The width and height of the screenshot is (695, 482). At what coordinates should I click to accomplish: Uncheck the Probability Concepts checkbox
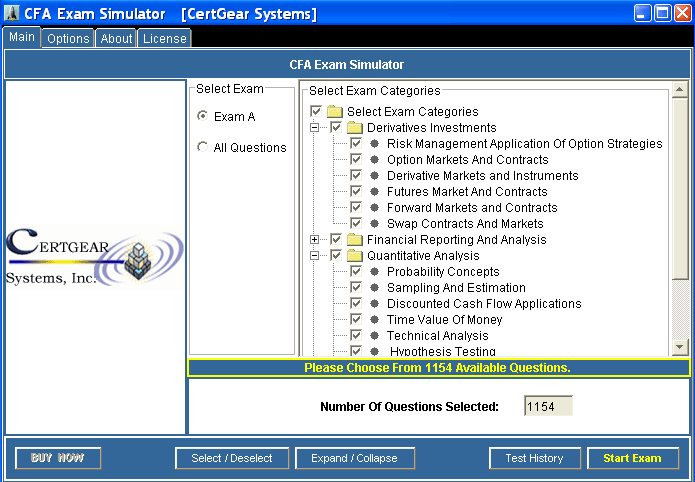[x=355, y=271]
